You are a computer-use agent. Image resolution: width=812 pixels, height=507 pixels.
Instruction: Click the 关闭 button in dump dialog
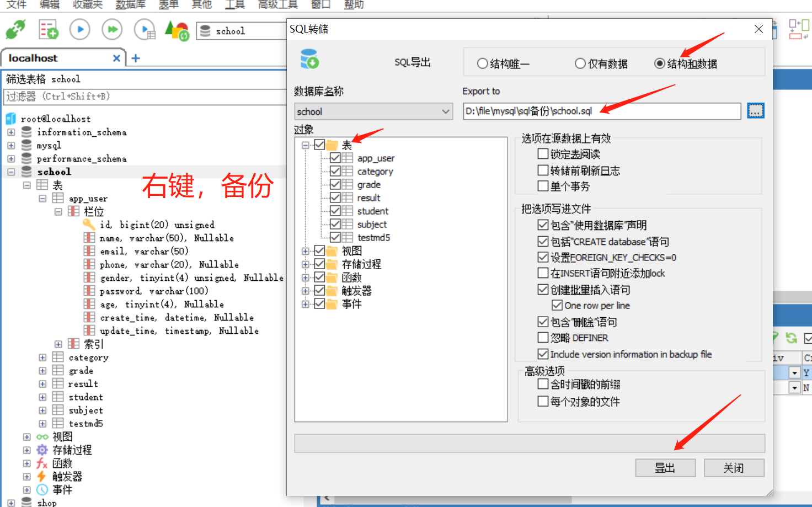point(734,468)
